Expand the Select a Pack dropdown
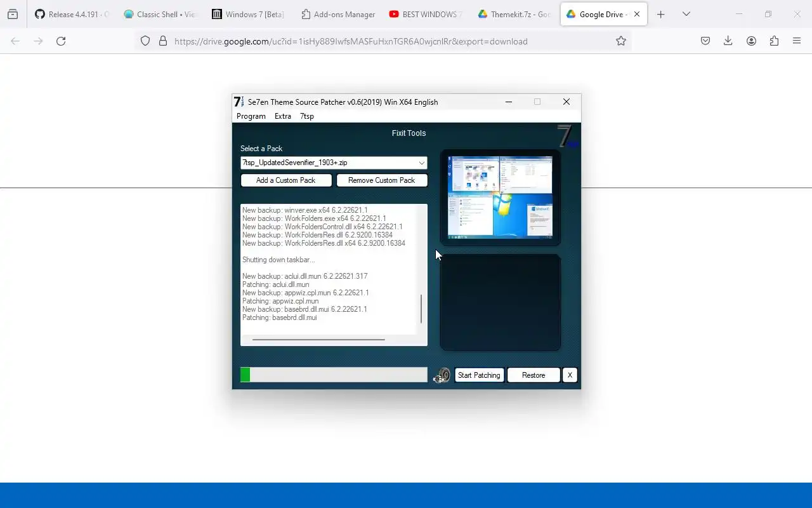Screen dimensions: 812x508 pos(421,163)
